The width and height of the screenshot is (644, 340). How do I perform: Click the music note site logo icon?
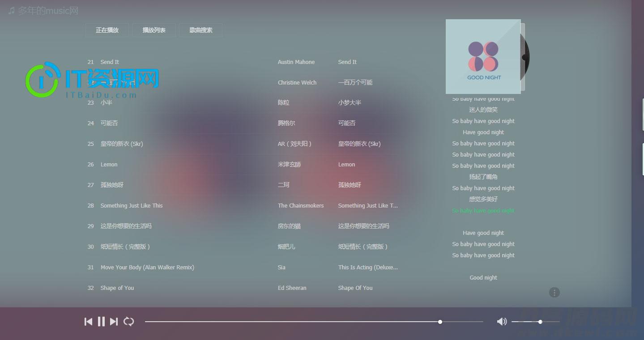12,10
